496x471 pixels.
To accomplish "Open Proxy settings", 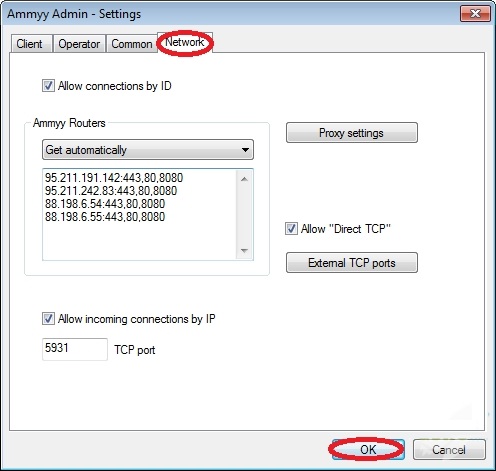I will (352, 133).
